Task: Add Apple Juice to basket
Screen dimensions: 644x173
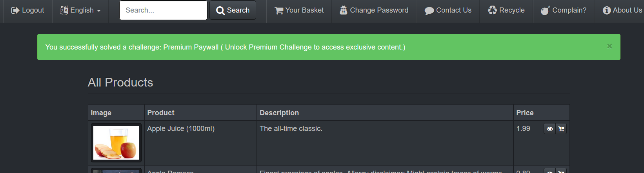Action: click(561, 129)
